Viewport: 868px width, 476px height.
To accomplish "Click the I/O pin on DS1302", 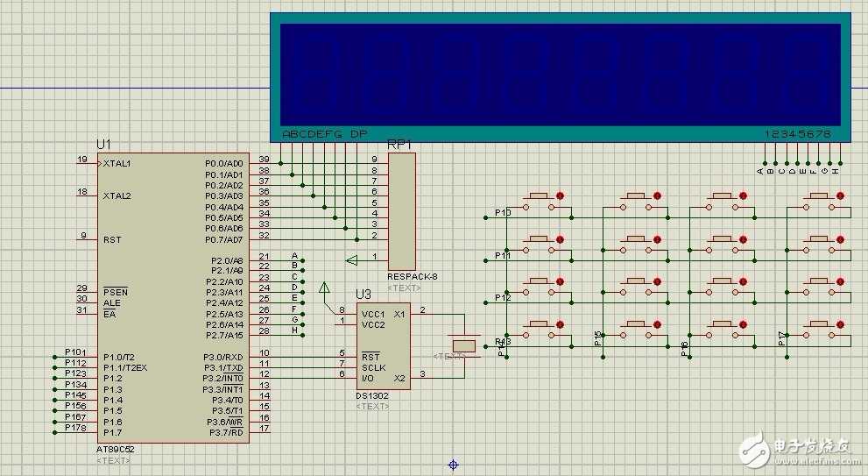I will click(368, 379).
